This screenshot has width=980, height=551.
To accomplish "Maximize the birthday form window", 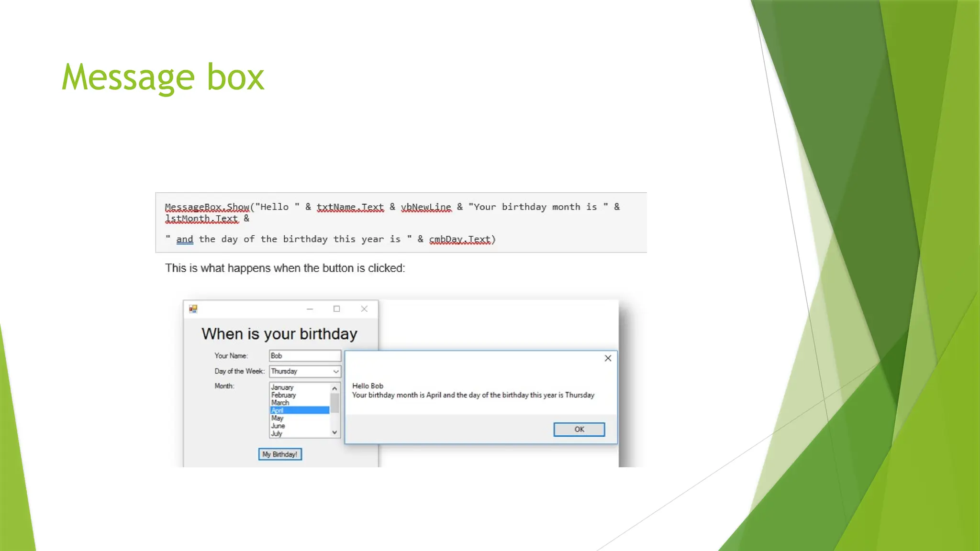I will click(x=337, y=309).
